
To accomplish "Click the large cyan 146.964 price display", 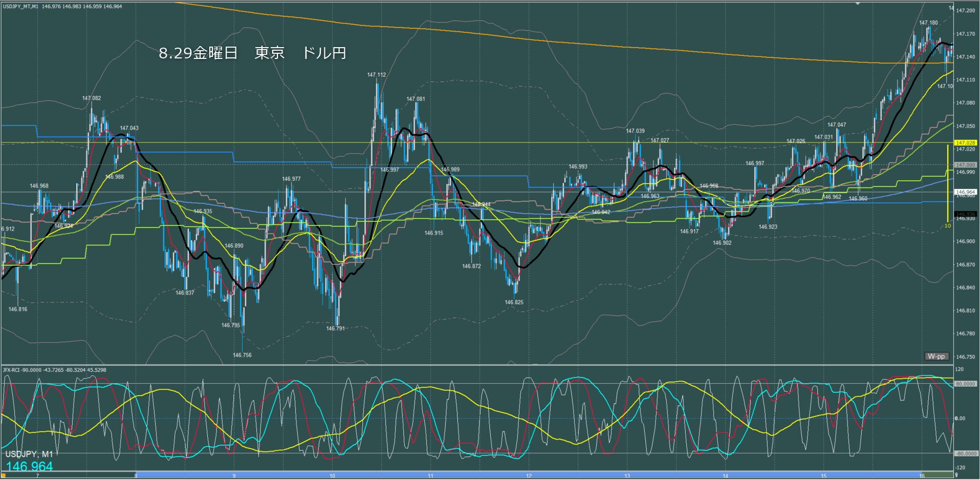I will [x=30, y=466].
